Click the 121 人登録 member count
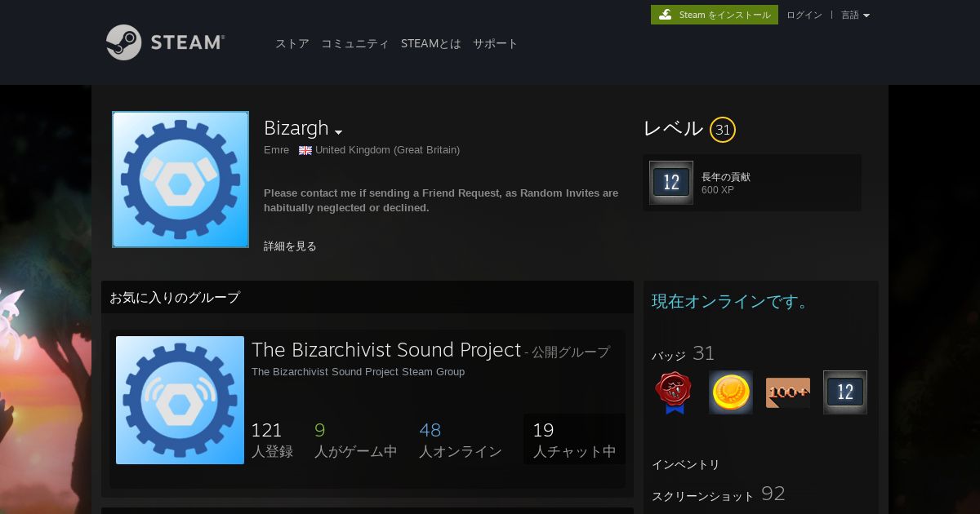The height and width of the screenshot is (514, 980). 272,440
